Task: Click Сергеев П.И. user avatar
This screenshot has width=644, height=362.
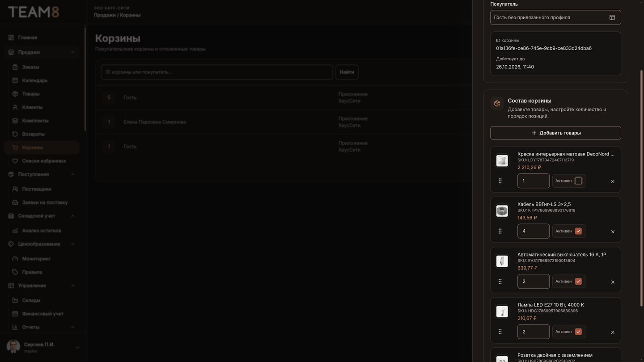Action: tap(13, 347)
